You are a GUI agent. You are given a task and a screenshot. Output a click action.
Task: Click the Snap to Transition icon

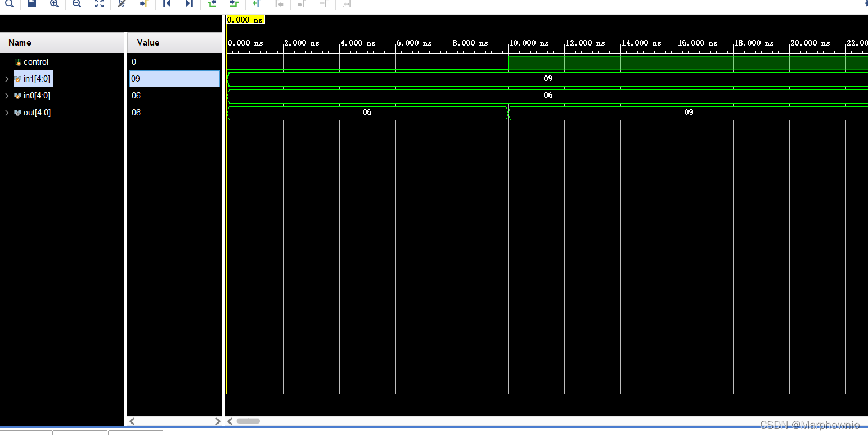(x=347, y=3)
